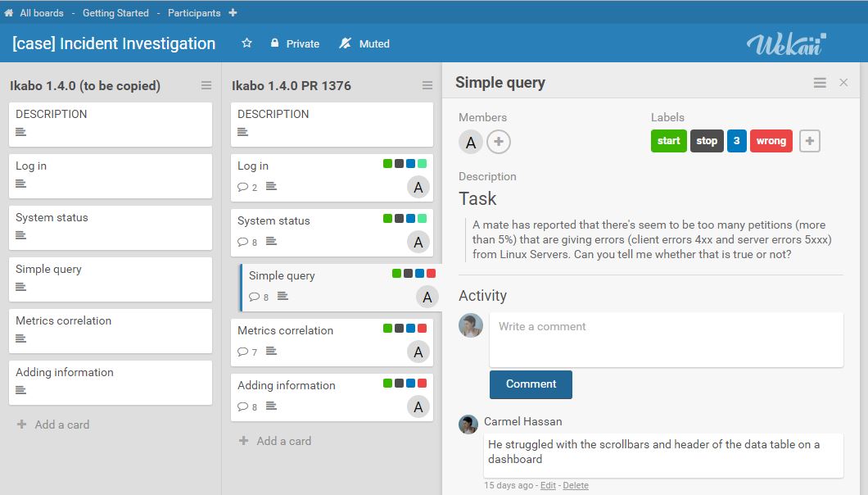The image size is (868, 495).
Task: Open the Participants board link
Action: click(194, 13)
